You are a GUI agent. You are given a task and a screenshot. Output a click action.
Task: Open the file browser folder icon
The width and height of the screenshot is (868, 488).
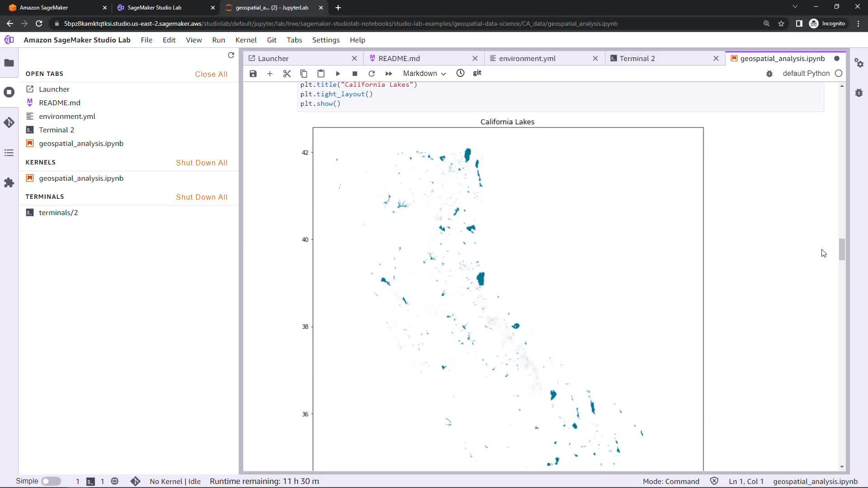coord(9,63)
